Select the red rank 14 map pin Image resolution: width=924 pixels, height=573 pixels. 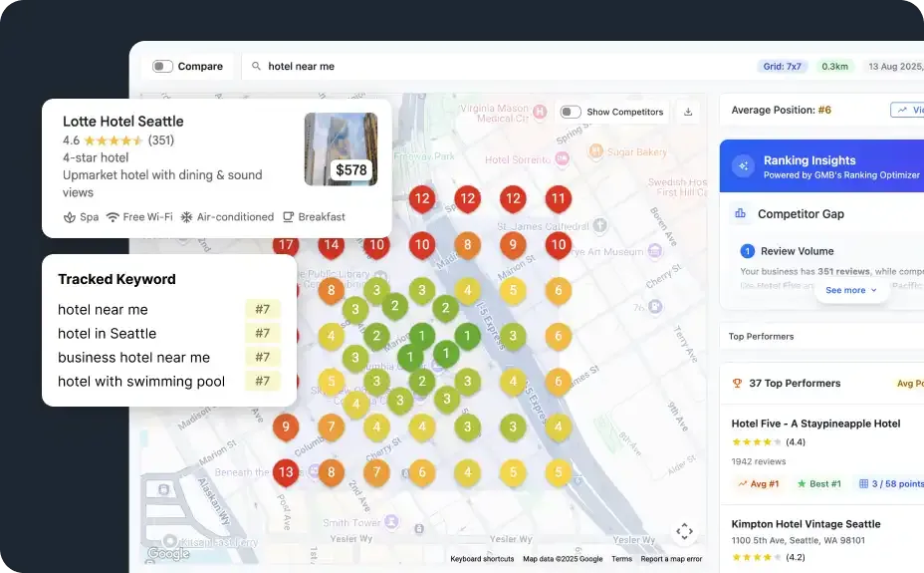pyautogui.click(x=332, y=245)
